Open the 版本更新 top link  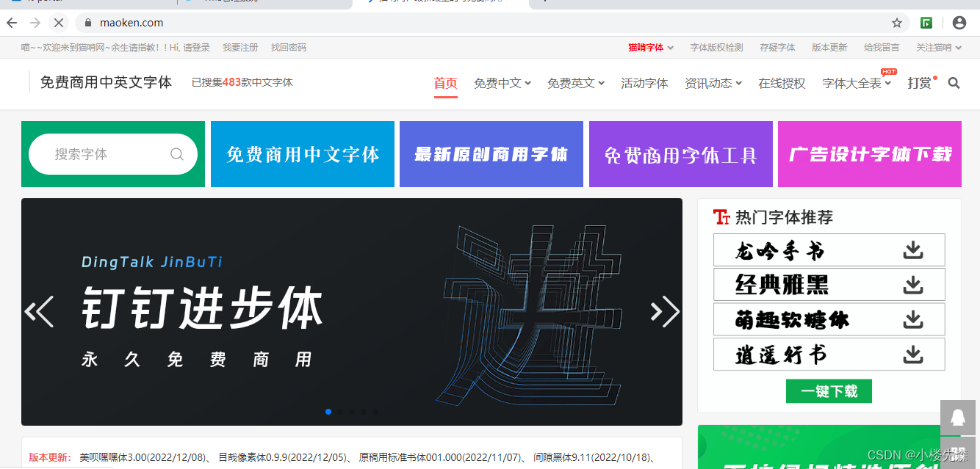coord(829,48)
